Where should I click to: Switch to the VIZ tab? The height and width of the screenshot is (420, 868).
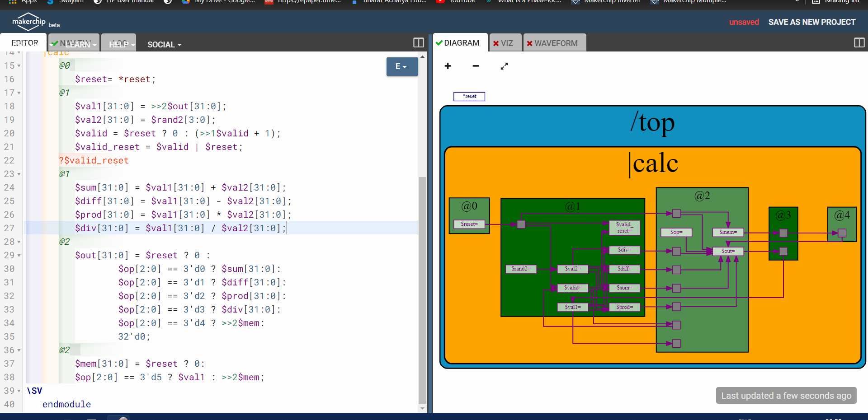[x=505, y=43]
